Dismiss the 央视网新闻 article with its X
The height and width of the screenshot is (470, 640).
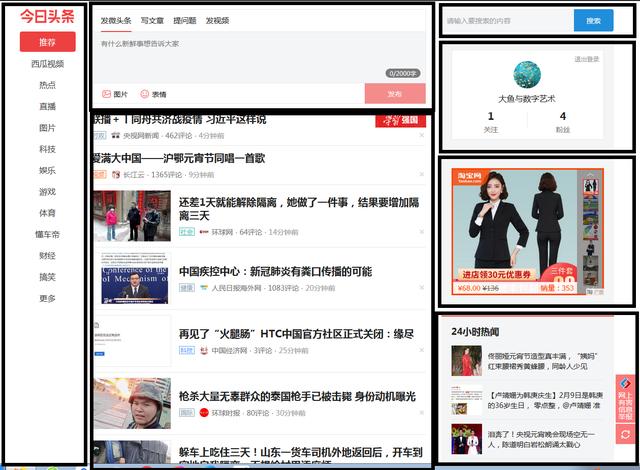point(422,135)
